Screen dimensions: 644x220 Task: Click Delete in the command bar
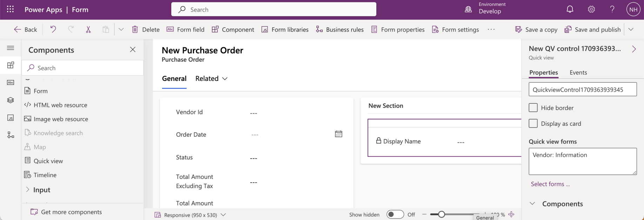click(x=146, y=29)
